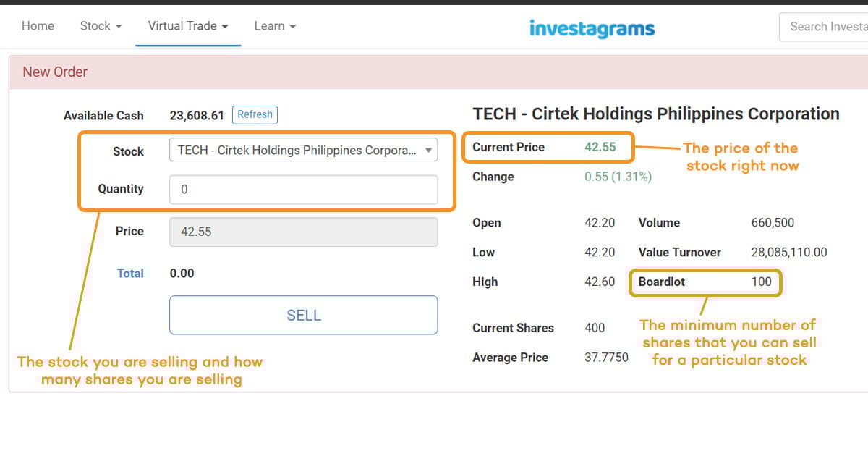Focus the Search Investagrams box
Image resolution: width=868 pixels, height=456 pixels.
[823, 27]
